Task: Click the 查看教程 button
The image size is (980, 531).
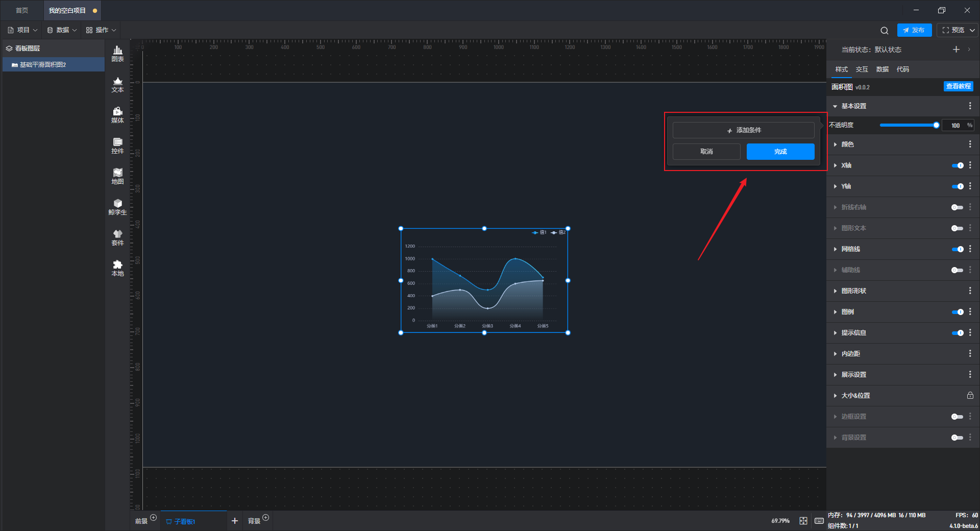Action: point(959,86)
